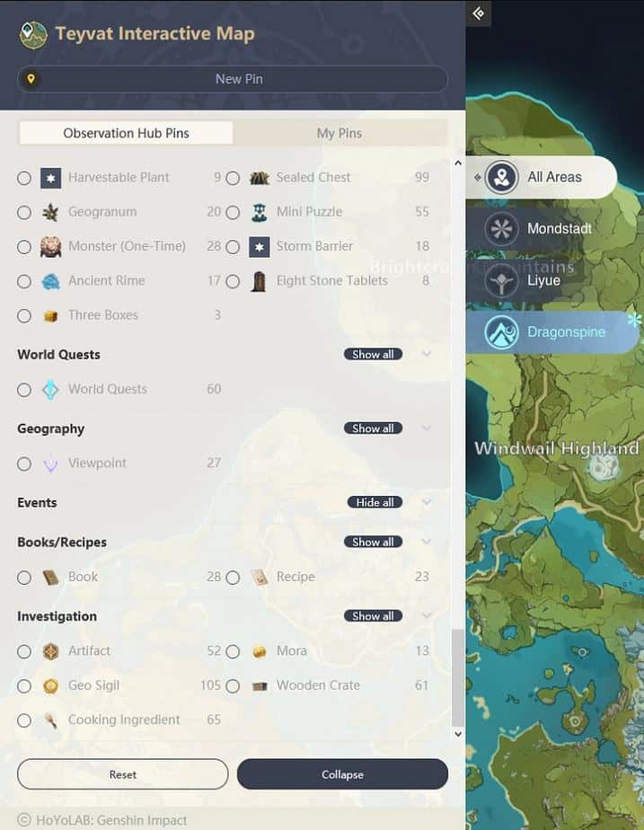Image resolution: width=644 pixels, height=830 pixels.
Task: Click the Mondstadt region emblem icon
Action: click(501, 229)
